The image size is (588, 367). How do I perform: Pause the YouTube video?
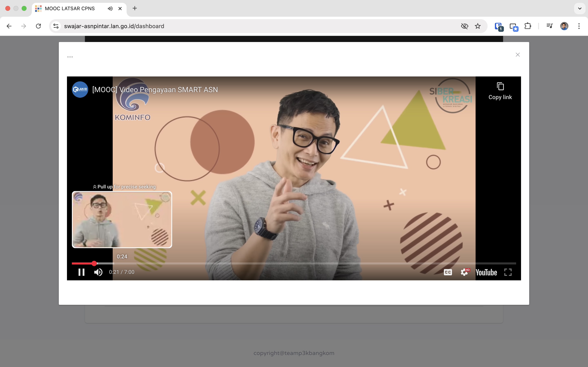tap(81, 272)
